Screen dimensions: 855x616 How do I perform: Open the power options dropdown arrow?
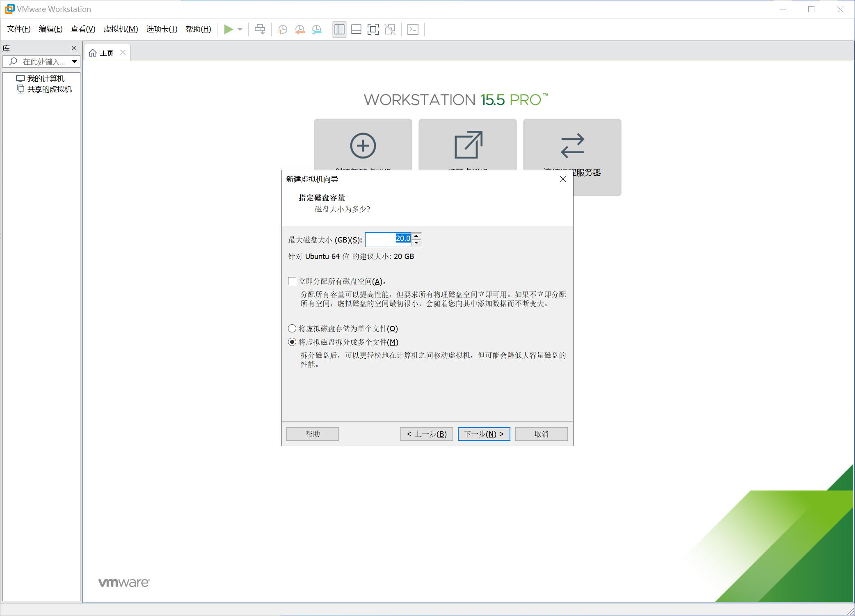(x=240, y=30)
